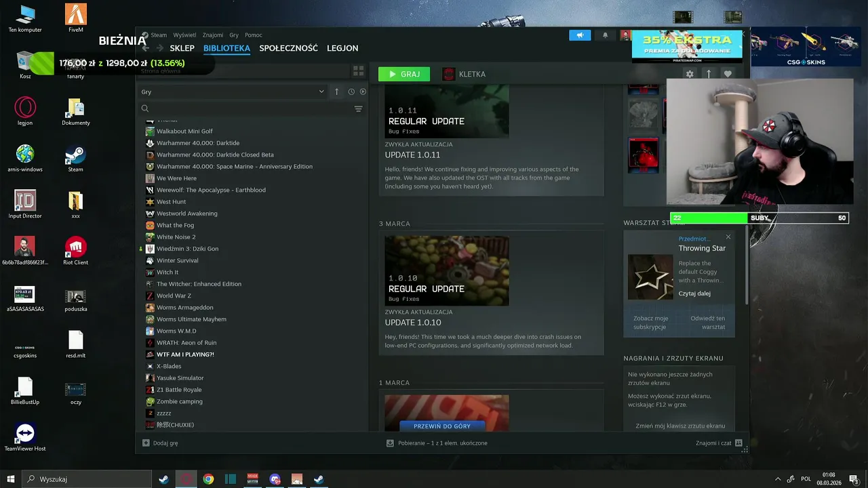The height and width of the screenshot is (488, 868).
Task: Open TeamViewer Host desktop icon
Action: (25, 436)
